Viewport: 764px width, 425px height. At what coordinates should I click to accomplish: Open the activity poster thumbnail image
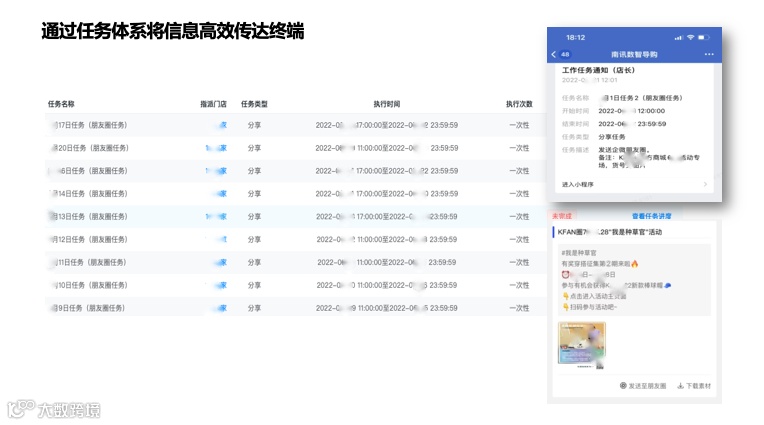pos(582,343)
